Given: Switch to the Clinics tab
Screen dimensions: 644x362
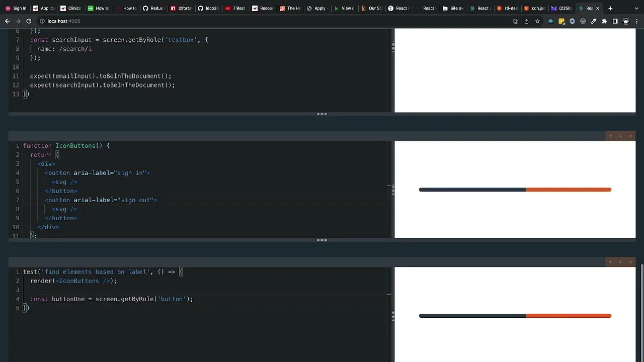Looking at the screenshot, I should pyautogui.click(x=70, y=8).
